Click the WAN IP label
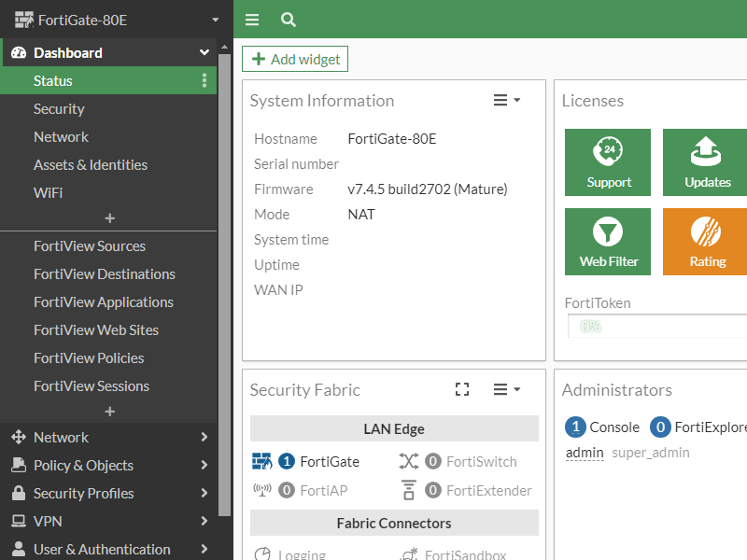Image resolution: width=747 pixels, height=560 pixels. (278, 290)
